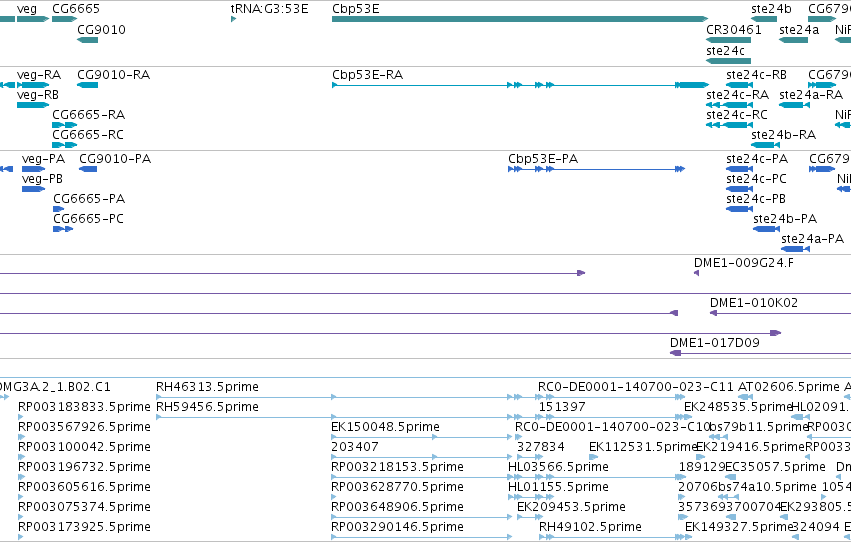This screenshot has height=542, width=851.
Task: Click RP003290146.5prime EST label
Action: (397, 527)
